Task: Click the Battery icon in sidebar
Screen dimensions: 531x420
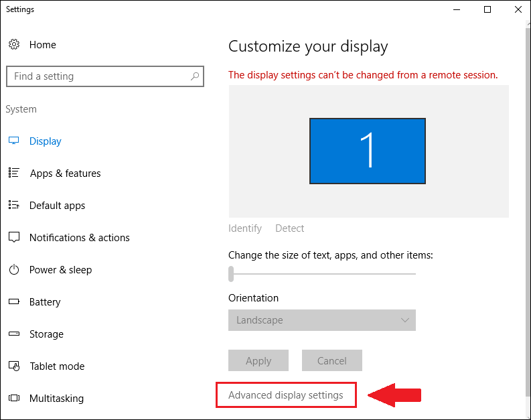Action: (14, 302)
